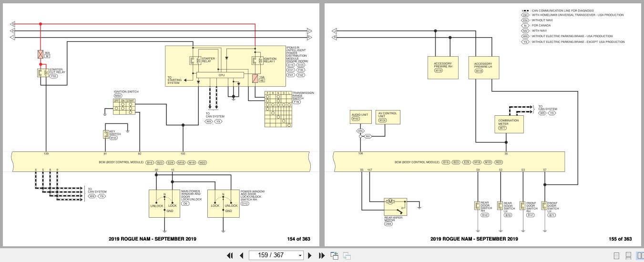Click 'REAR DOOR SWITCH RH' label
The image size is (644, 262).
[x=486, y=207]
